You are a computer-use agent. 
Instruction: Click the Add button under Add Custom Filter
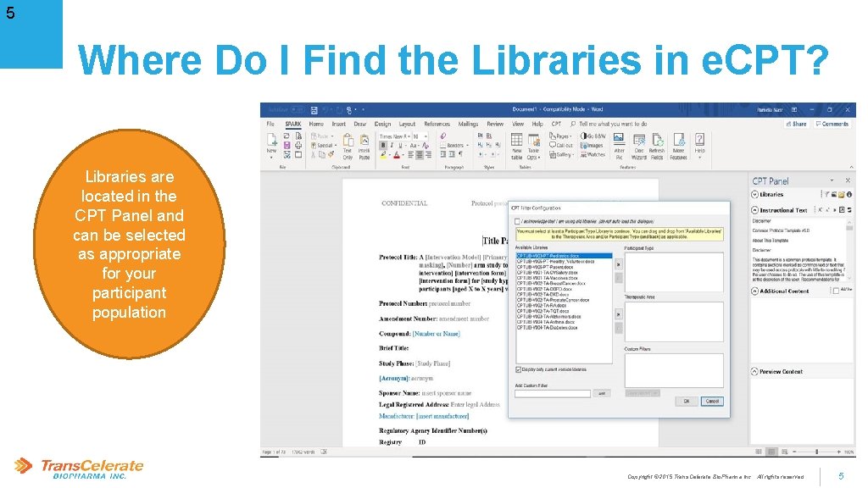tap(604, 391)
